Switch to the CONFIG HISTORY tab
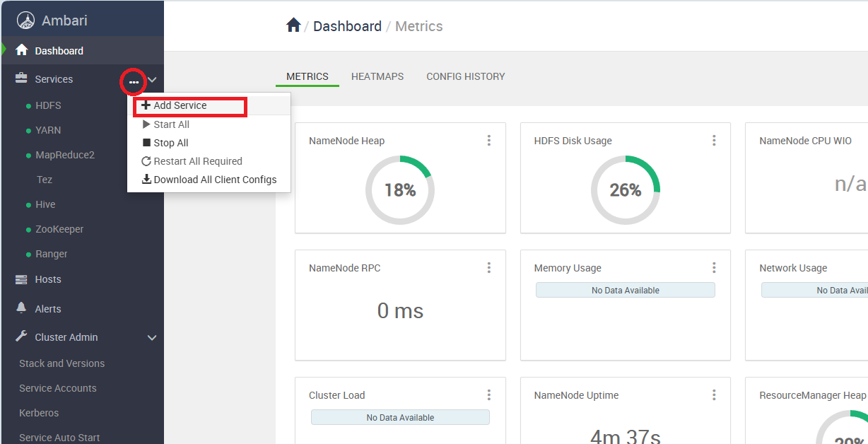868x444 pixels. 466,76
